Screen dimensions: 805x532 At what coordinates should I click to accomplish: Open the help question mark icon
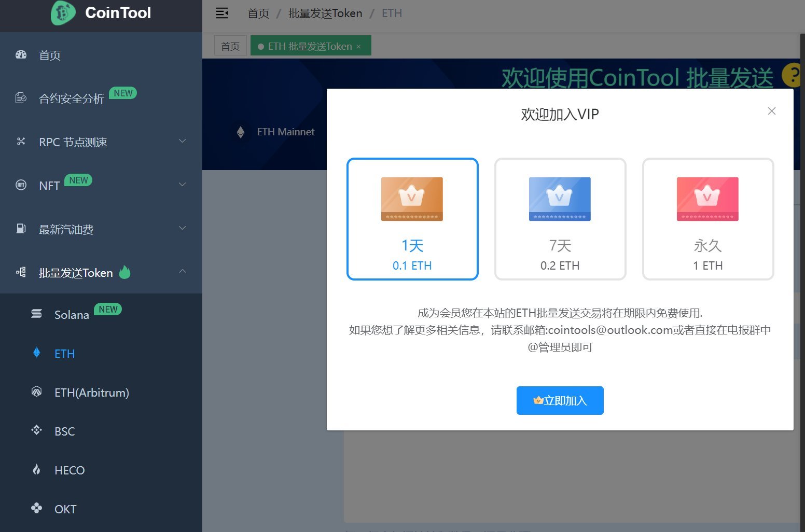tap(791, 76)
